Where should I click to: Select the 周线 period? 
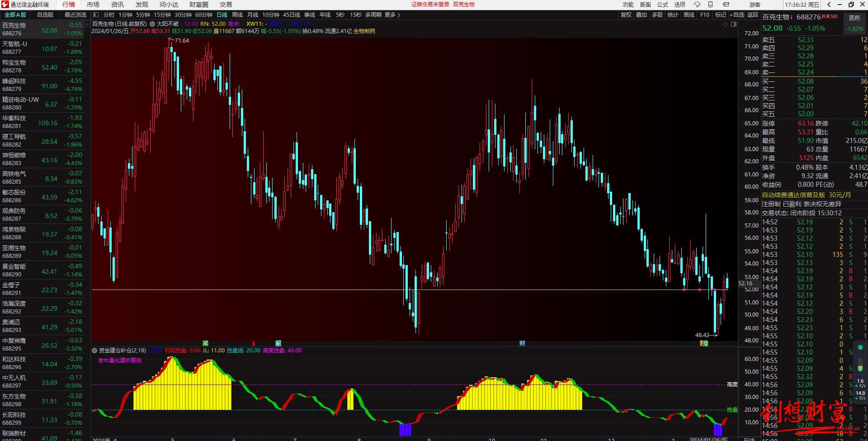pyautogui.click(x=238, y=15)
